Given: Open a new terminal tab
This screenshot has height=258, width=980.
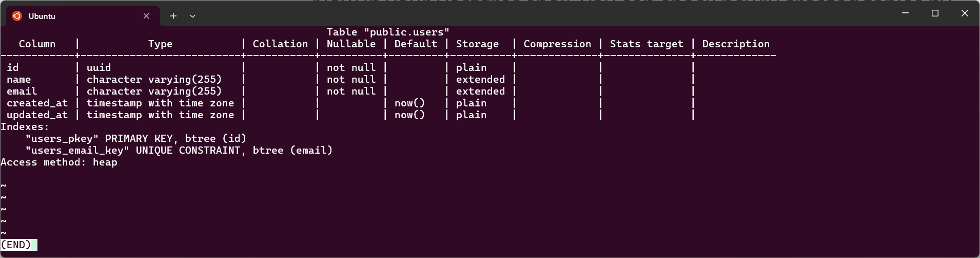Looking at the screenshot, I should tap(173, 16).
